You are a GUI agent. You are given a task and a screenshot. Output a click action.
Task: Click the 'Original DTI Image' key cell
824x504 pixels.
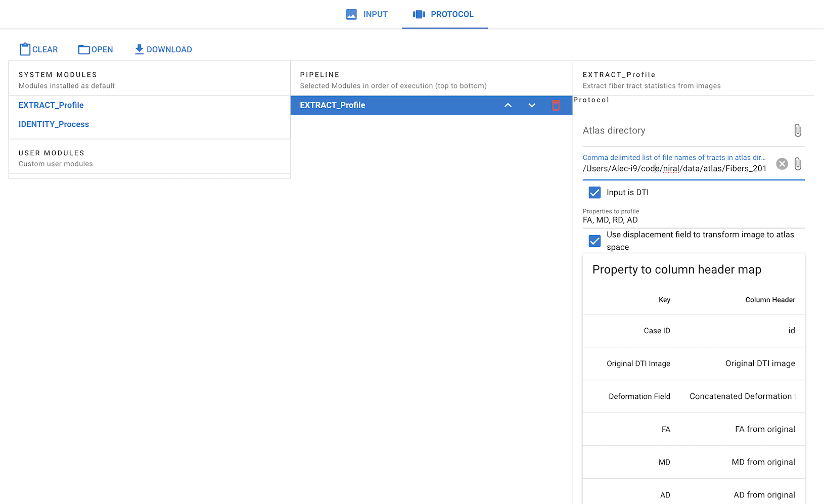click(638, 363)
